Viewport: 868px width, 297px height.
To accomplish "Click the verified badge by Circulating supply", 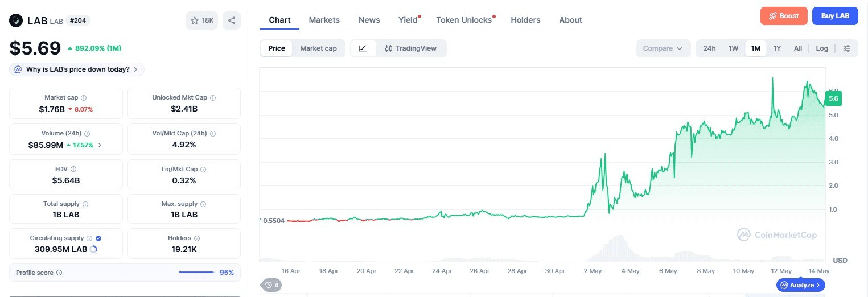I will pos(98,238).
